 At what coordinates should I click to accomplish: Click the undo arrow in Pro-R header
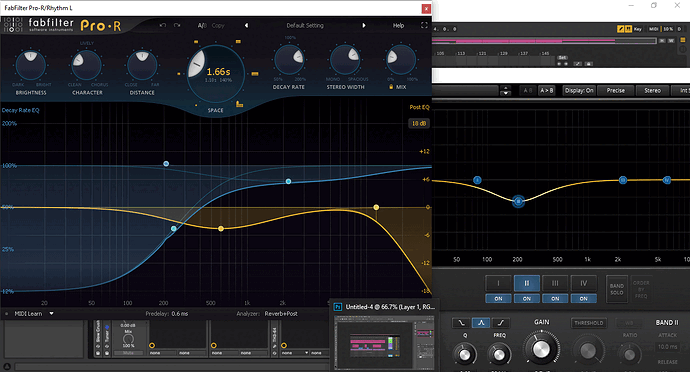point(163,26)
